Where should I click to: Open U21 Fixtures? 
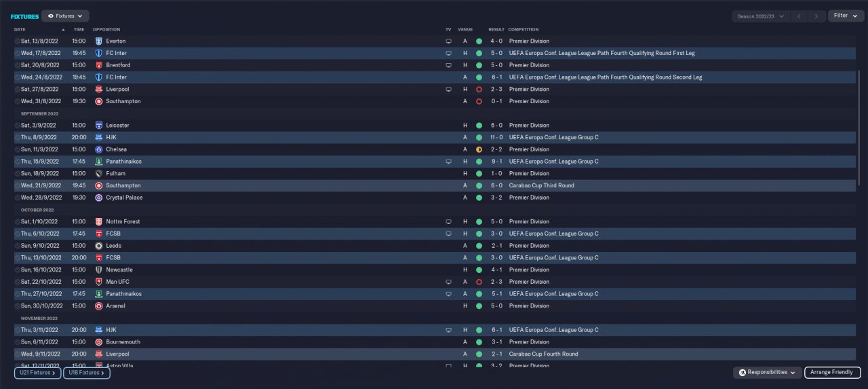pos(37,373)
